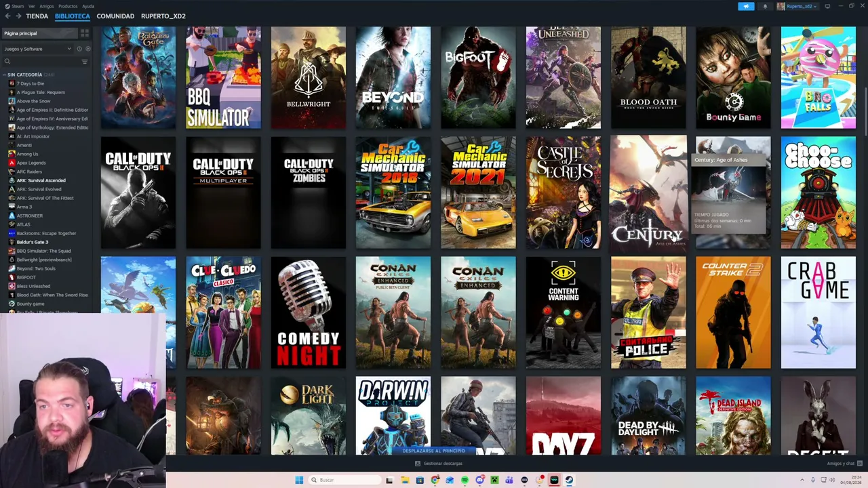Open Spotify from the taskbar
This screenshot has height=488, width=868.
click(465, 480)
